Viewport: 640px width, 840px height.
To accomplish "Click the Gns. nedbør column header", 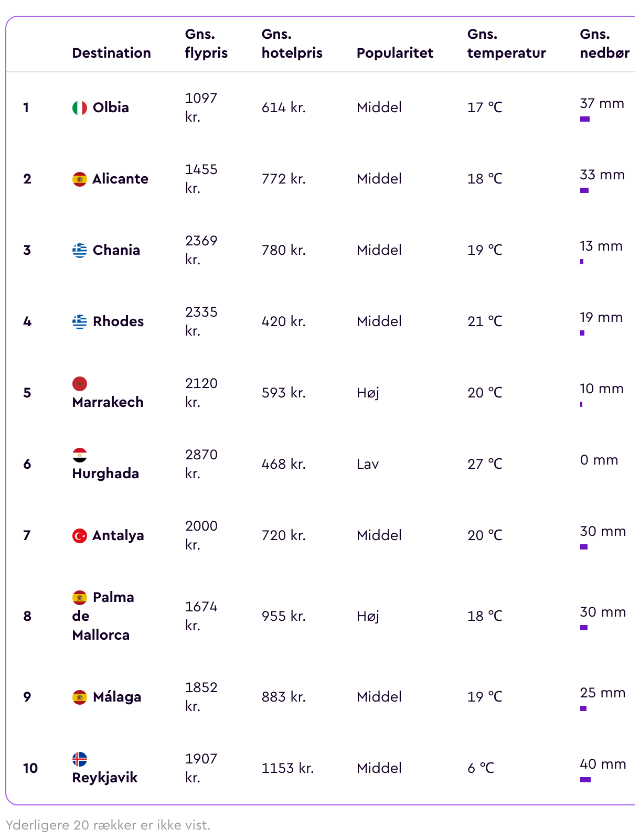I will [604, 44].
